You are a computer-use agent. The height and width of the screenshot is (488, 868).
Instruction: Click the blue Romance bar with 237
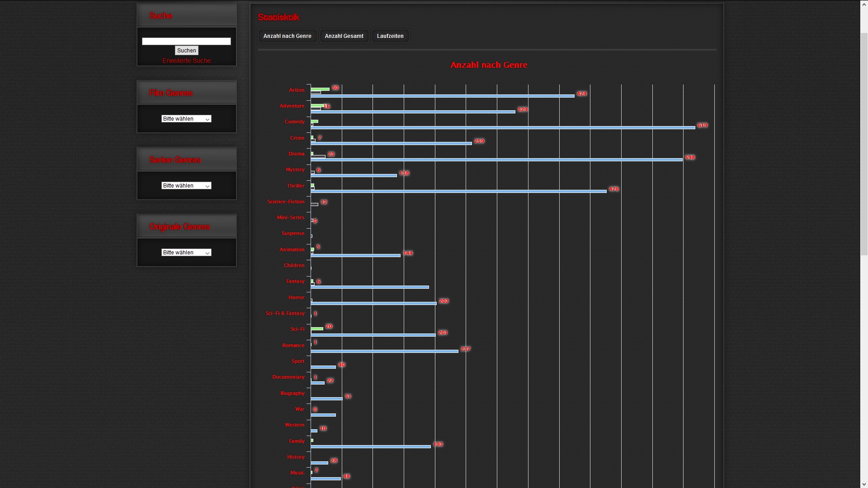point(384,351)
